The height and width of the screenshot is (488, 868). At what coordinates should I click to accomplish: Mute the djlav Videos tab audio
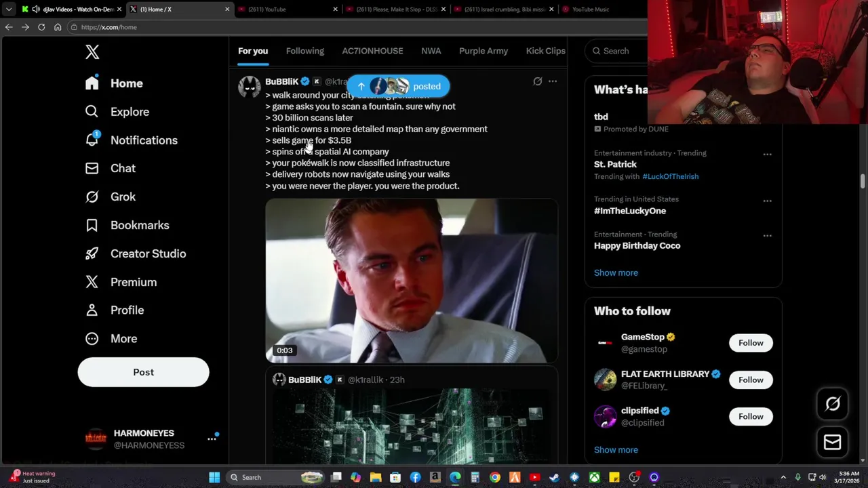coord(35,9)
